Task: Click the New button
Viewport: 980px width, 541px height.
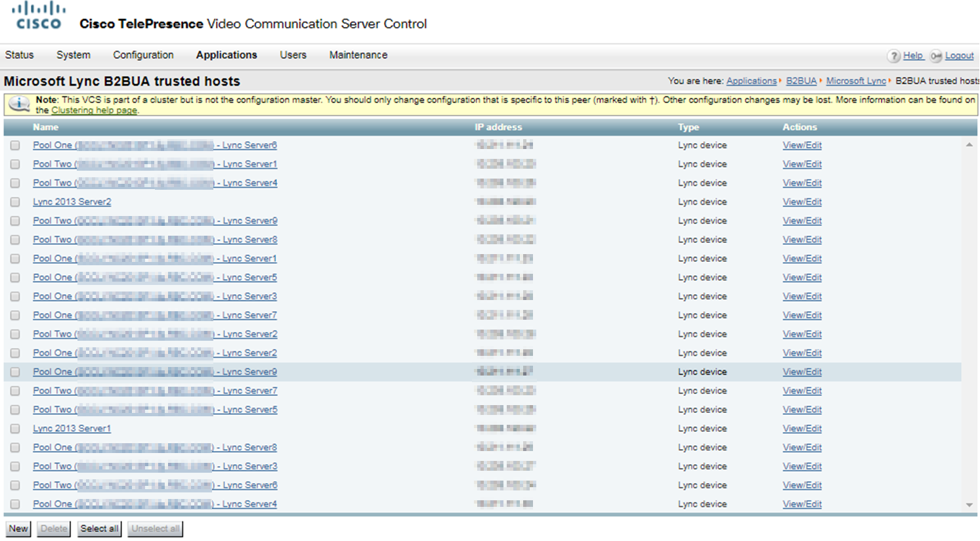Action: click(18, 529)
